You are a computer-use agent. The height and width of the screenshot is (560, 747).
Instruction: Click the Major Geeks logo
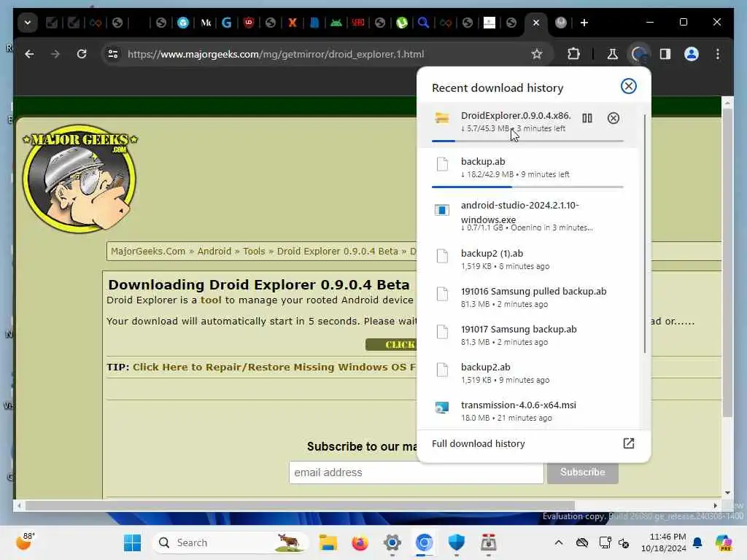pos(80,179)
